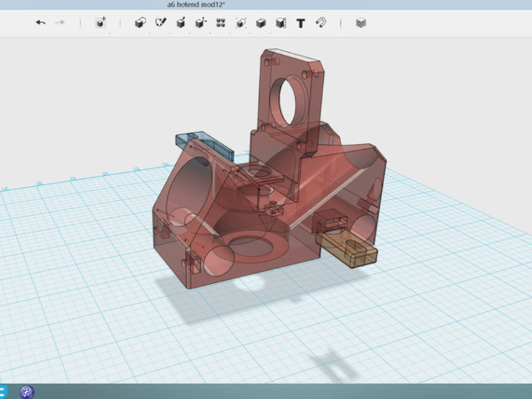Select the Text tool

[301, 23]
